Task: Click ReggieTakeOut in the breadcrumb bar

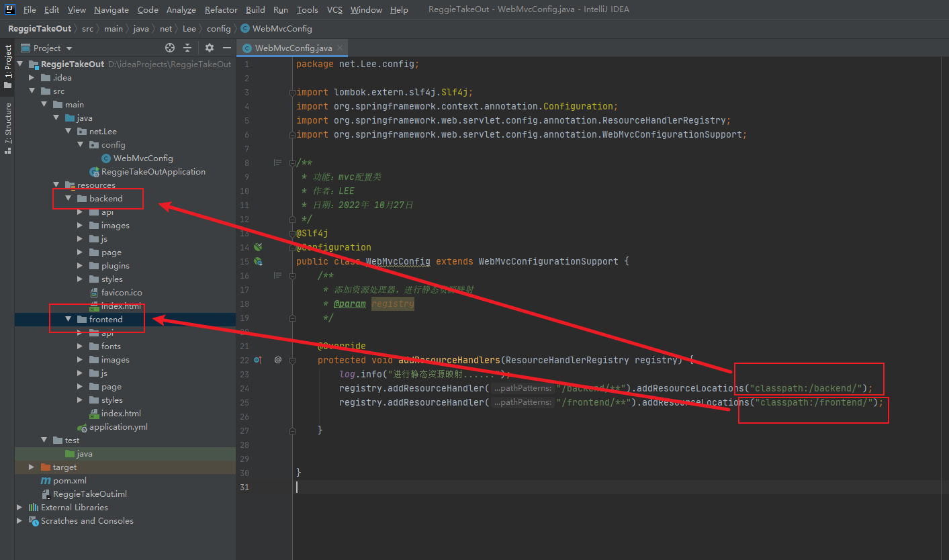Action: pyautogui.click(x=40, y=29)
